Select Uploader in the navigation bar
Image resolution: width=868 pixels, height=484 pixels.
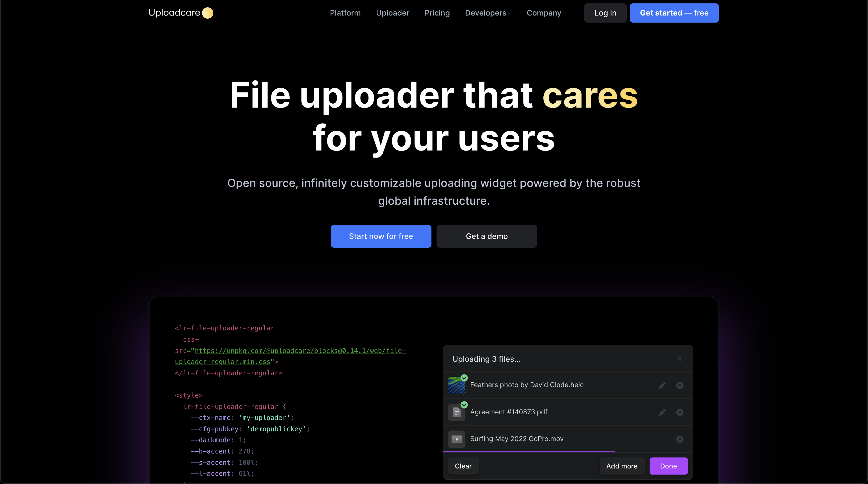click(392, 13)
